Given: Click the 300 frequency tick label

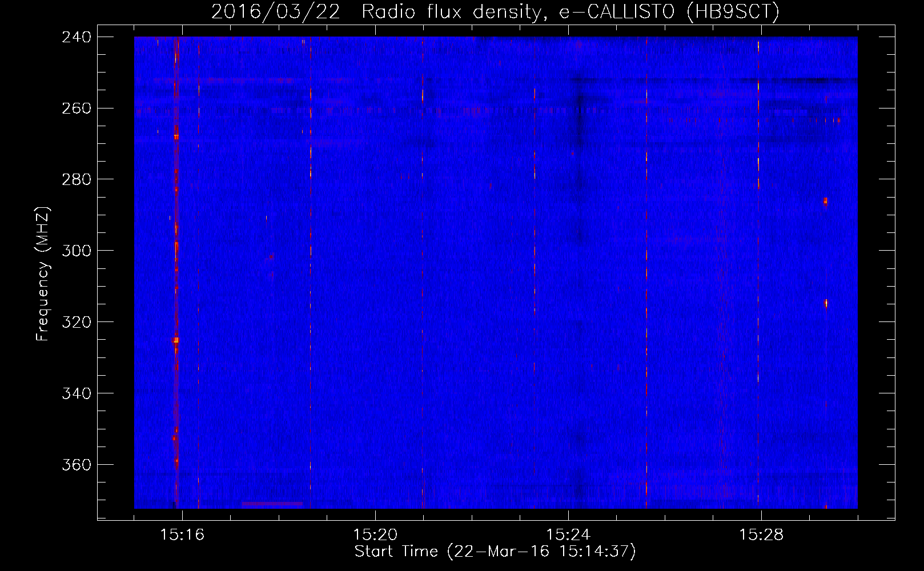Looking at the screenshot, I should pos(77,251).
